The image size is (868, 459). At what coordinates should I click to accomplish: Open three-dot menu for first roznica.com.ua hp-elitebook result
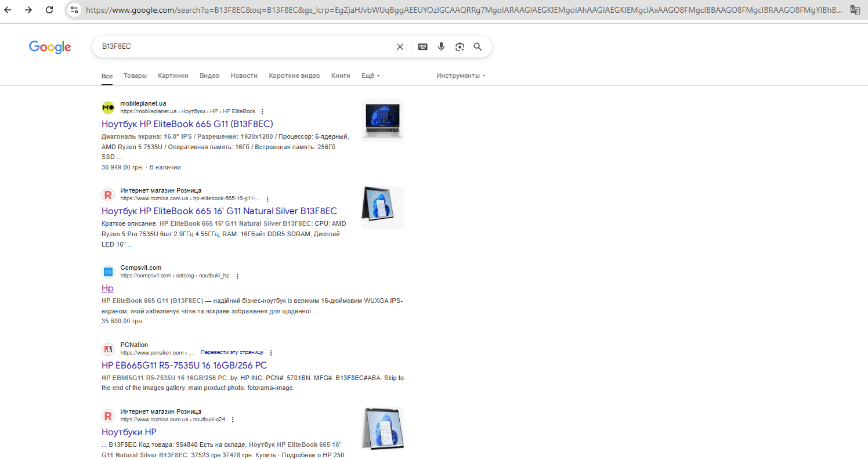(267, 198)
